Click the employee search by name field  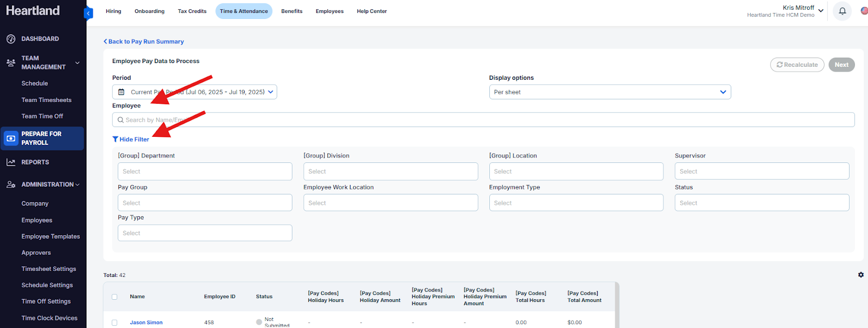click(483, 120)
